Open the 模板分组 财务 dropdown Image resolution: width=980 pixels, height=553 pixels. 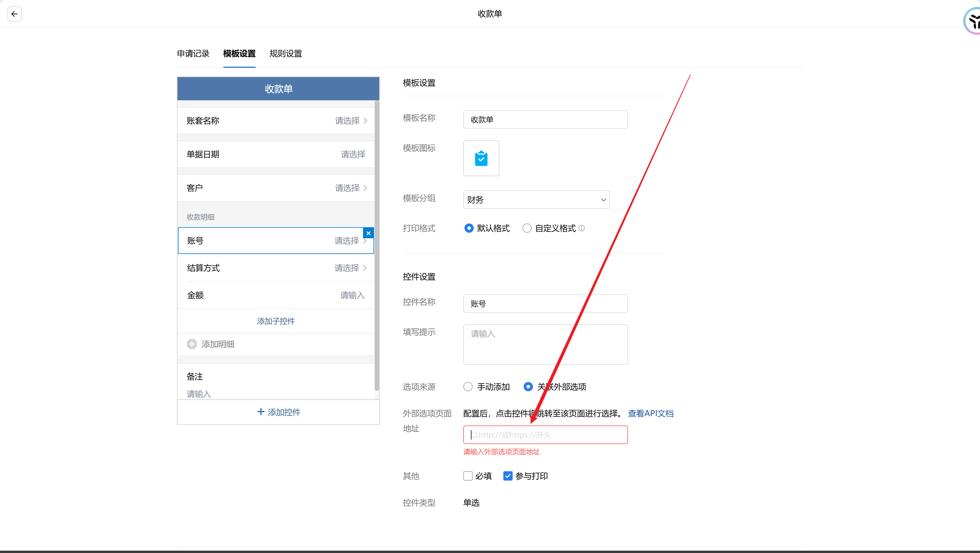[x=536, y=200]
